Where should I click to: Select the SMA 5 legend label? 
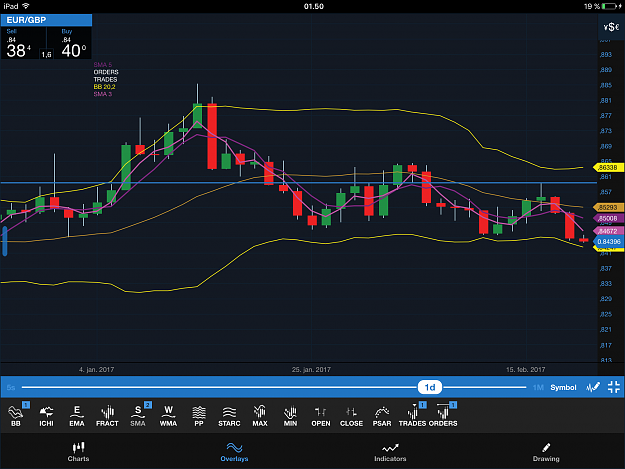(103, 65)
